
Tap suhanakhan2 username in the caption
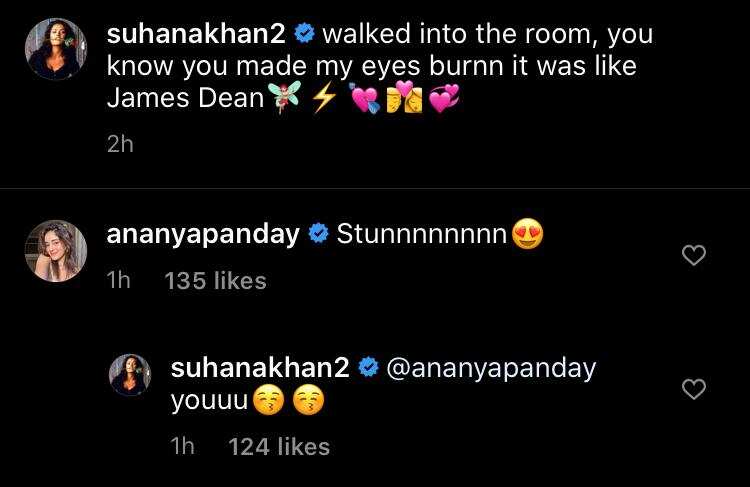[196, 34]
